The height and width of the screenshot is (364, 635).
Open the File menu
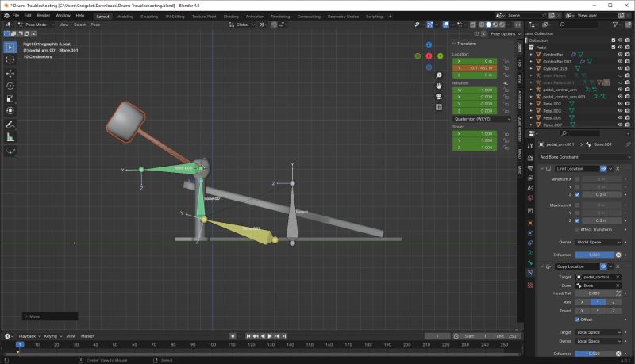(16, 16)
